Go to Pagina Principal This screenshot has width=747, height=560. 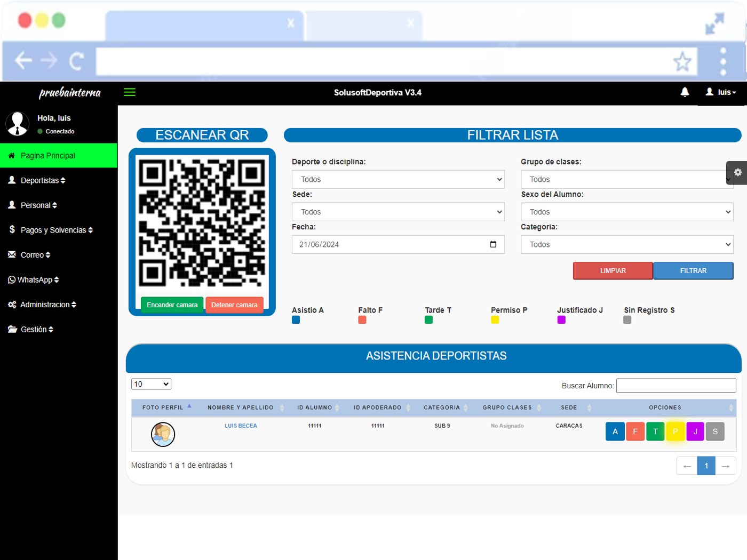59,156
